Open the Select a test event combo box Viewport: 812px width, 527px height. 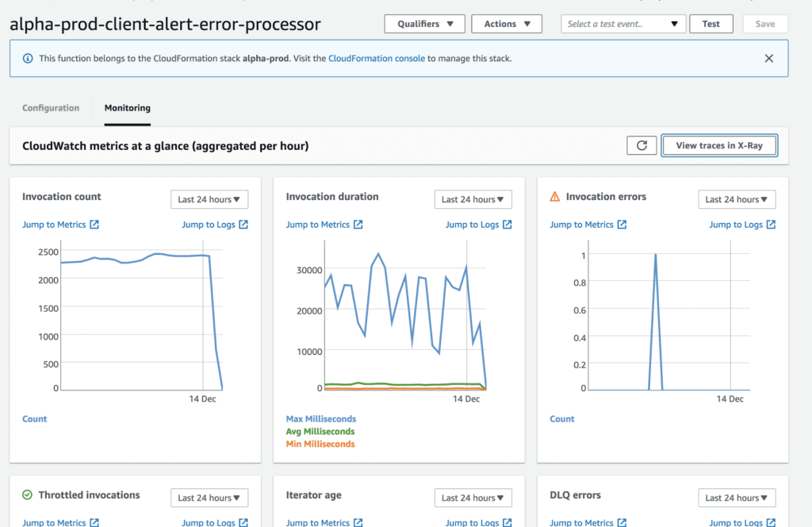point(622,24)
